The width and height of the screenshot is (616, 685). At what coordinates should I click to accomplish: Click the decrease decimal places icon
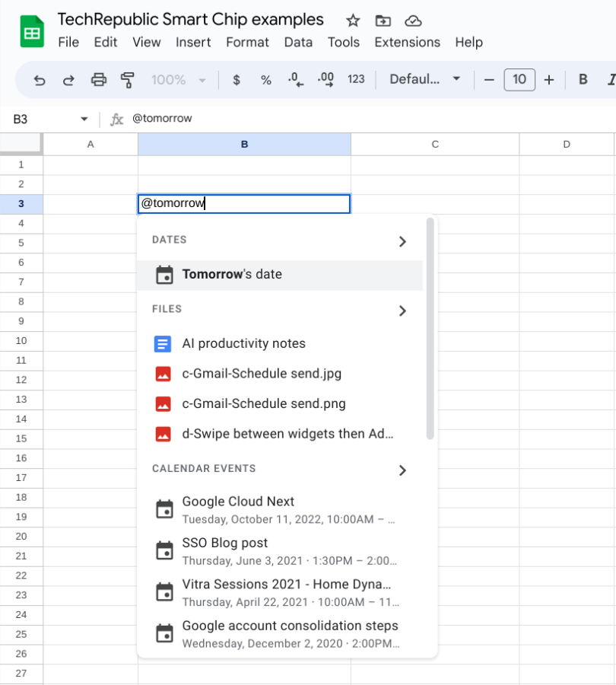(x=295, y=78)
